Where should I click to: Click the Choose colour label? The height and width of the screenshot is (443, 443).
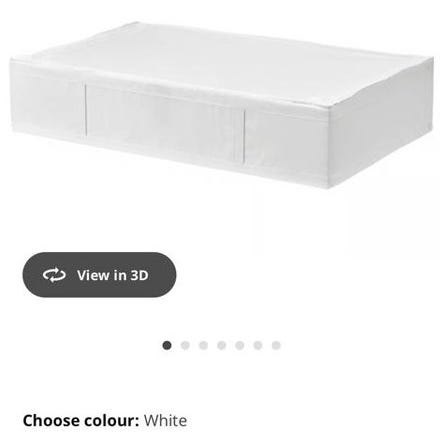coord(81,421)
